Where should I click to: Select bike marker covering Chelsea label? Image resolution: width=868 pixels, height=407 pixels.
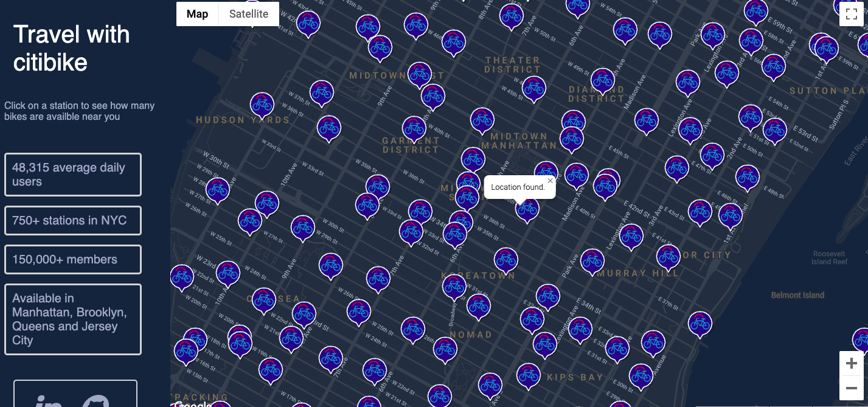pyautogui.click(x=264, y=301)
